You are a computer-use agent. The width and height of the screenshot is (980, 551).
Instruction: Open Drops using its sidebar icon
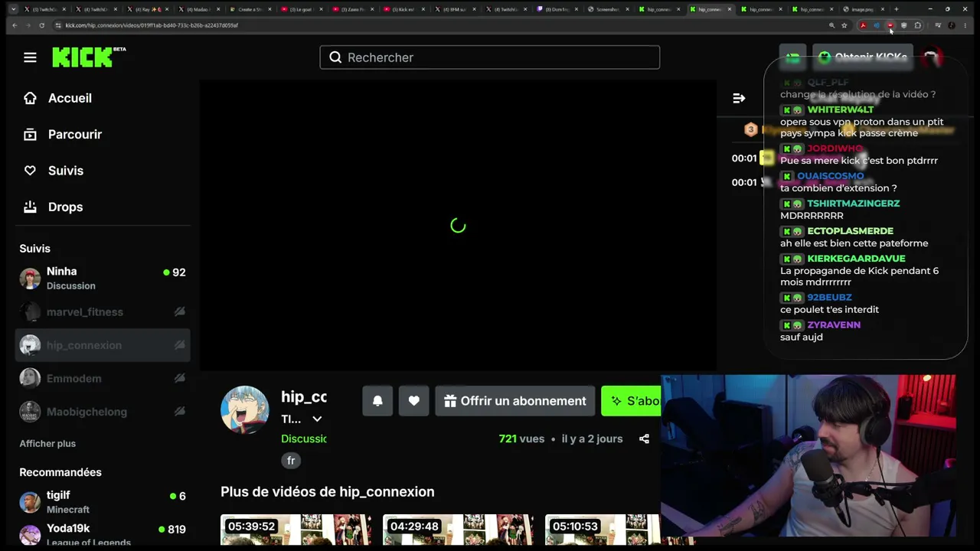point(30,207)
